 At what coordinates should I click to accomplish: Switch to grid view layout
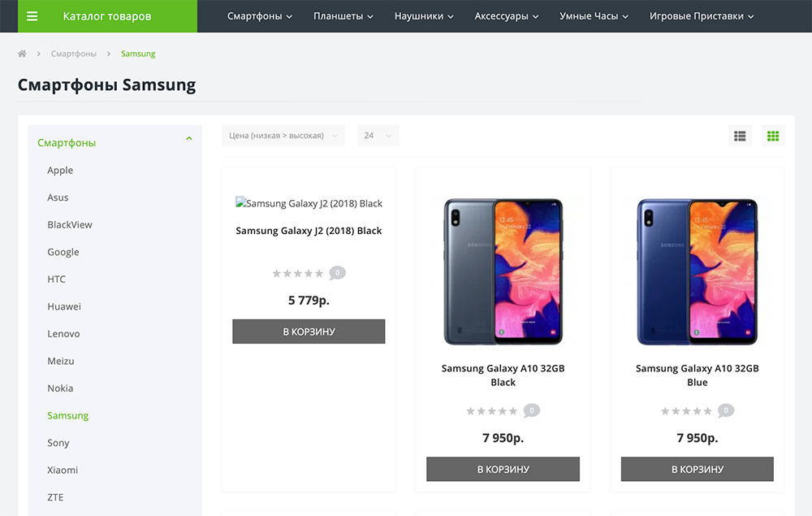[x=773, y=136]
